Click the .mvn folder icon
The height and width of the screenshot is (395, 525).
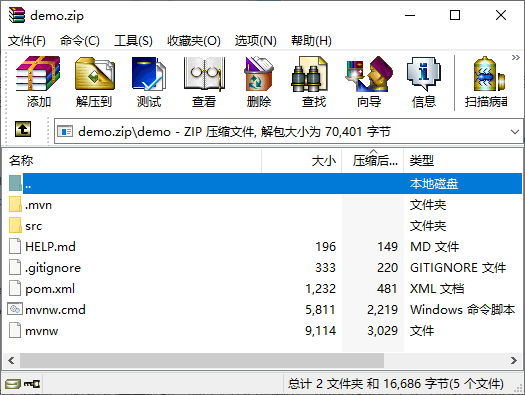pos(15,204)
